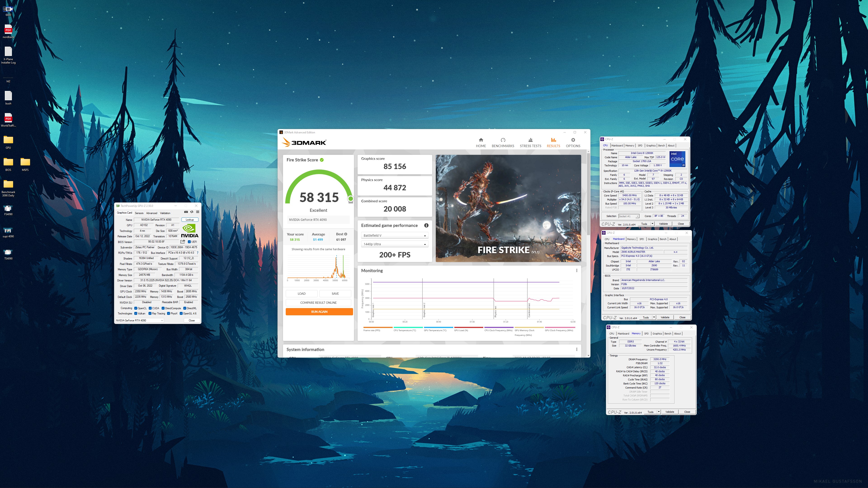Click the BIOS export share icon in GPU-Z
This screenshot has width=868, height=488.
click(x=183, y=242)
